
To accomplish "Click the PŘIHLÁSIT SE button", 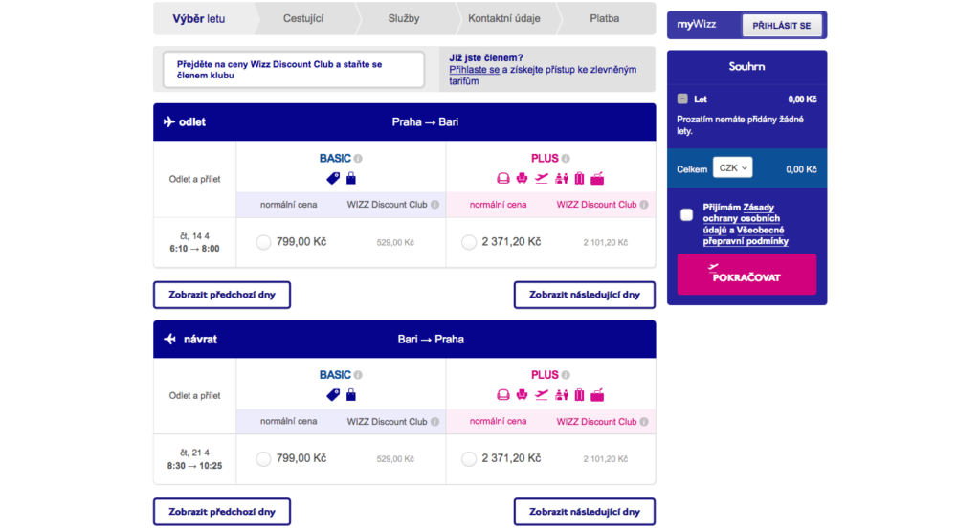I will click(x=781, y=26).
